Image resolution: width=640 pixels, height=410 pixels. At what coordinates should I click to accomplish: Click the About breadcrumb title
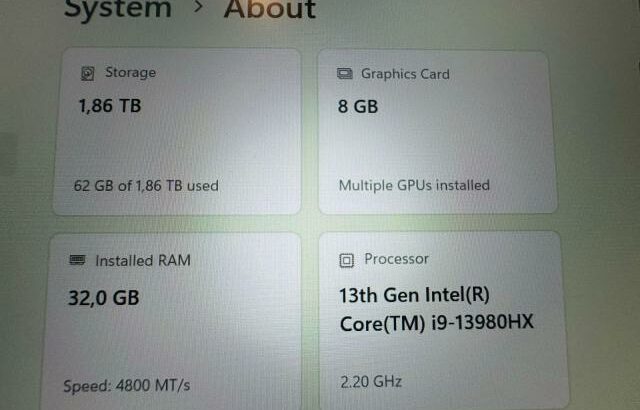[x=270, y=9]
